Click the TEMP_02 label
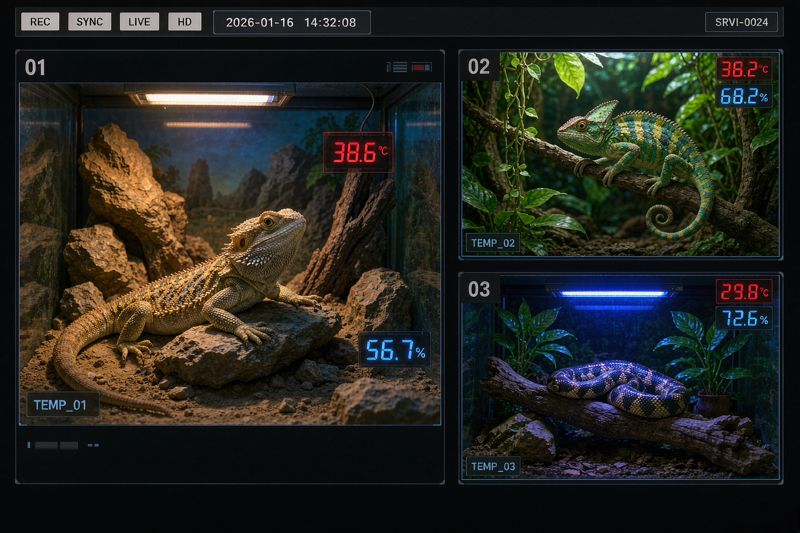The height and width of the screenshot is (533, 800). point(492,243)
